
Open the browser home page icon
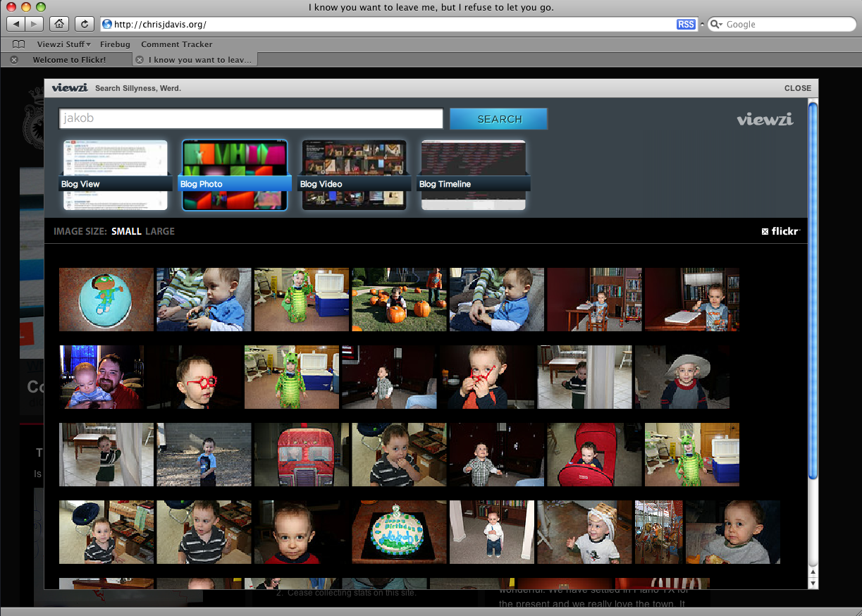tap(59, 24)
